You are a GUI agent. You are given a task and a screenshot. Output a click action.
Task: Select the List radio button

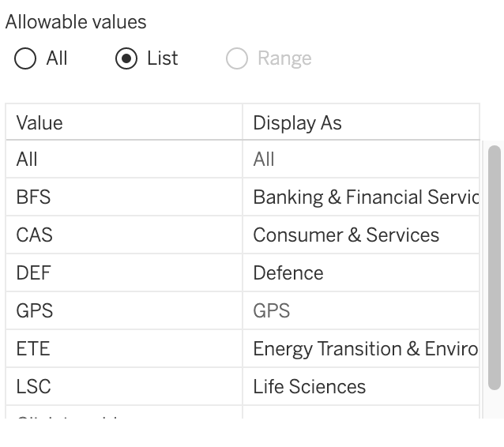[126, 59]
